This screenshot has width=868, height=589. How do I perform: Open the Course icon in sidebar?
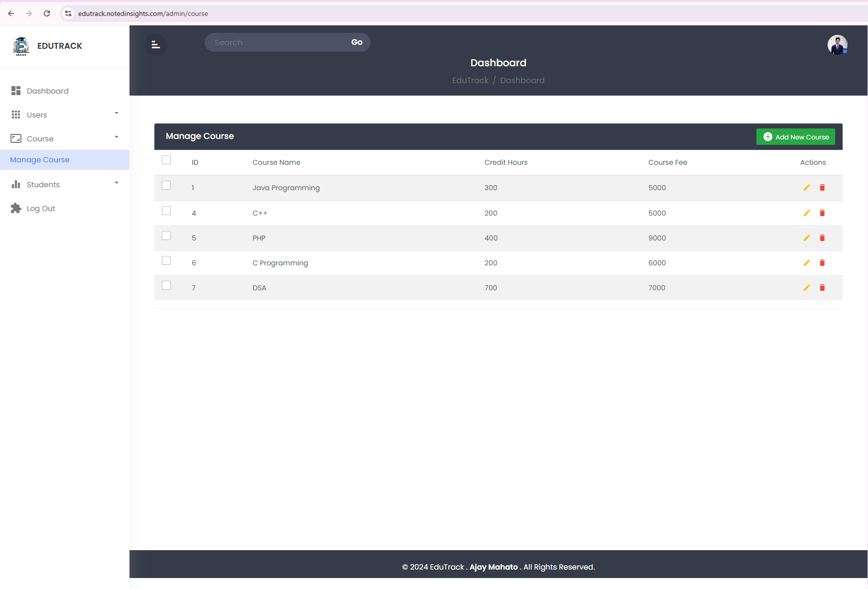tap(16, 138)
